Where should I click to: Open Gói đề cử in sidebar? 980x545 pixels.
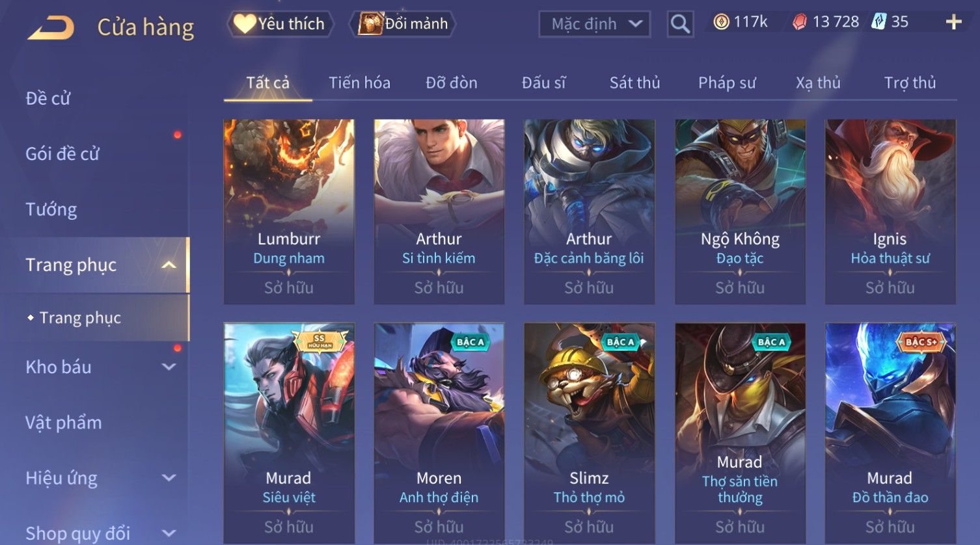pos(62,153)
